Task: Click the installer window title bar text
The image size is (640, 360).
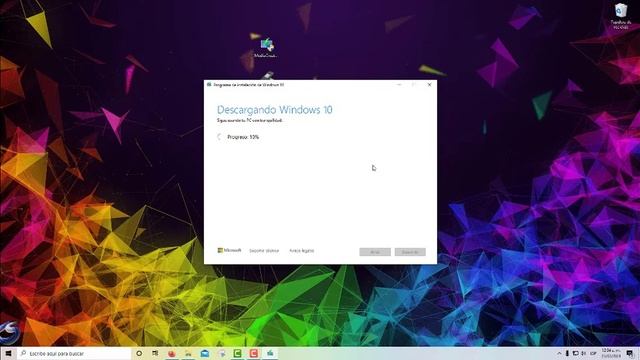Action: pyautogui.click(x=249, y=84)
